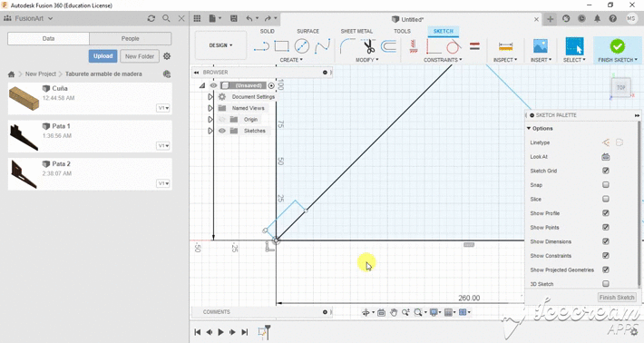This screenshot has height=343, width=644.
Task: Select the Circle sketch tool
Action: click(302, 46)
